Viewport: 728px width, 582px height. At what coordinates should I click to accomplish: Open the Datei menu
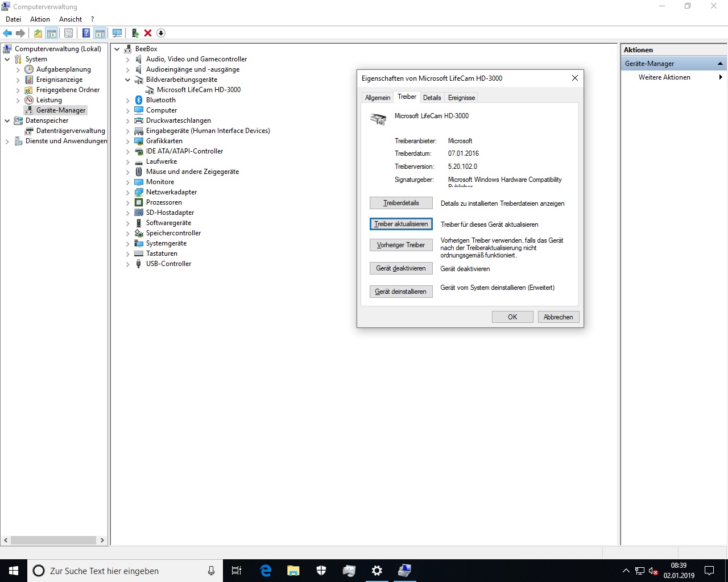tap(13, 19)
